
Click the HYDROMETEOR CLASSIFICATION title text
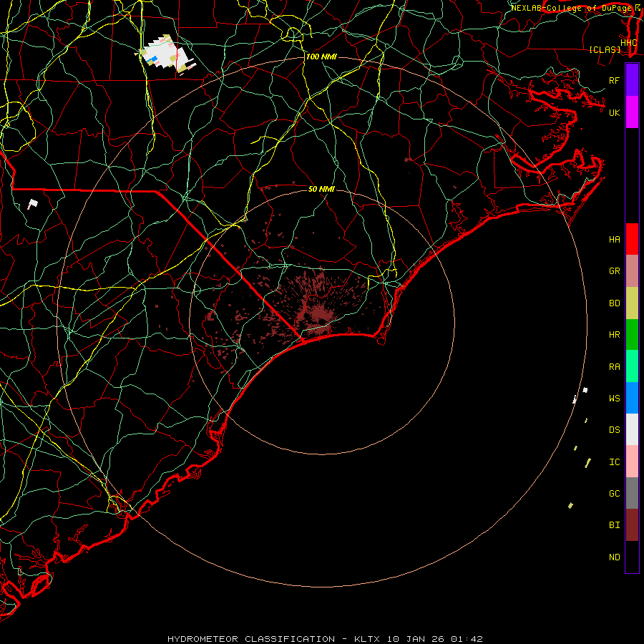click(x=251, y=639)
